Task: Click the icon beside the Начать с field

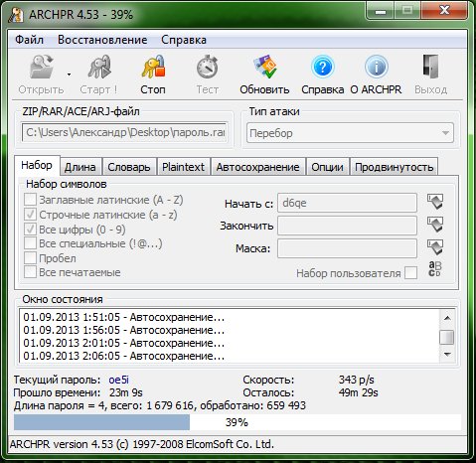Action: click(435, 202)
